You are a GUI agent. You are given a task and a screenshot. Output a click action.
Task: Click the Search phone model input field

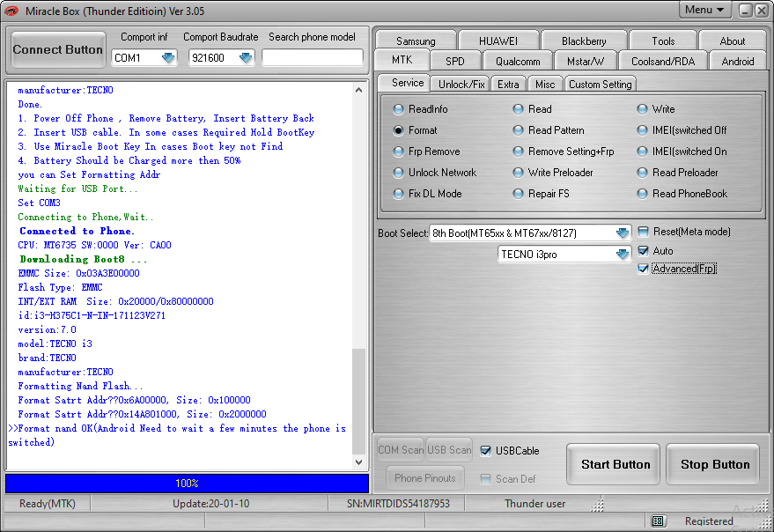click(x=313, y=58)
